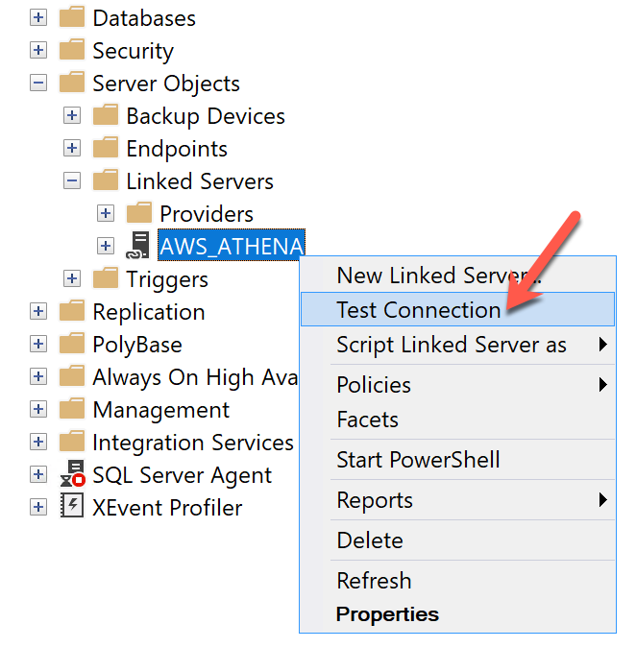Click the Databases folder icon
Image resolution: width=636 pixels, height=672 pixels.
[x=72, y=18]
